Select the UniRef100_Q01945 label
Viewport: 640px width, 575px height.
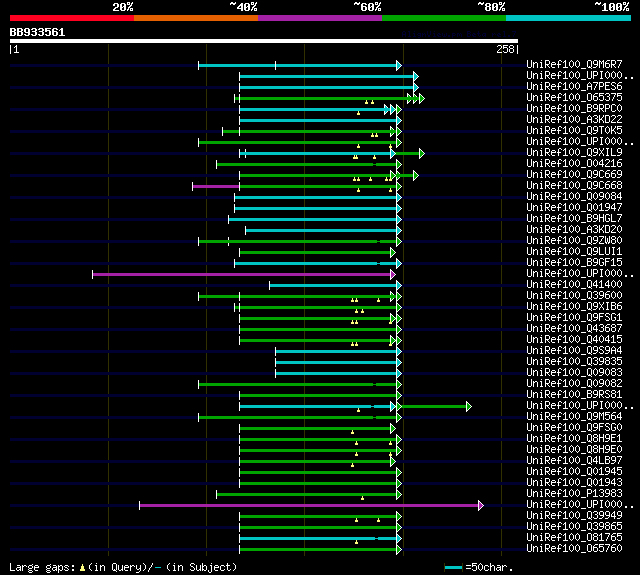pos(574,472)
